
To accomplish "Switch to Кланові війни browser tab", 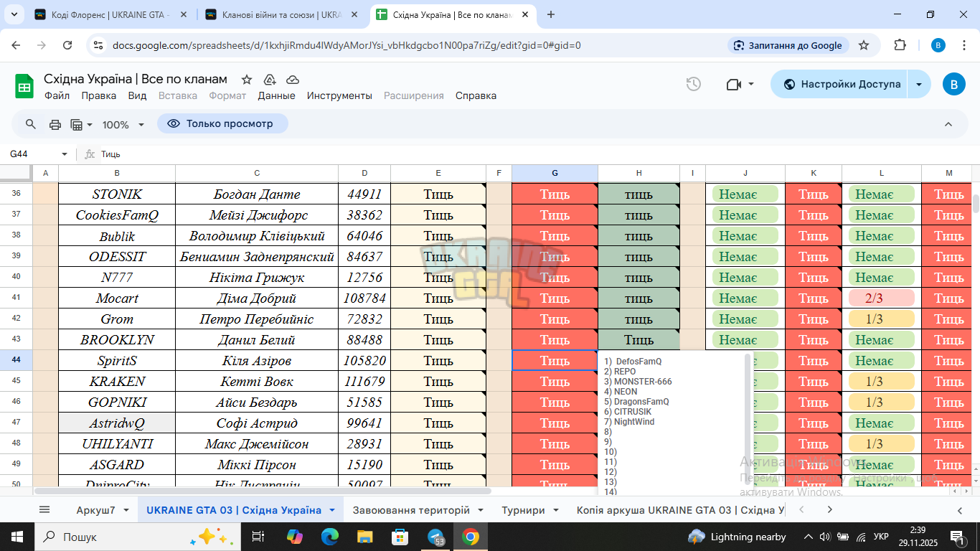I will pyautogui.click(x=281, y=14).
